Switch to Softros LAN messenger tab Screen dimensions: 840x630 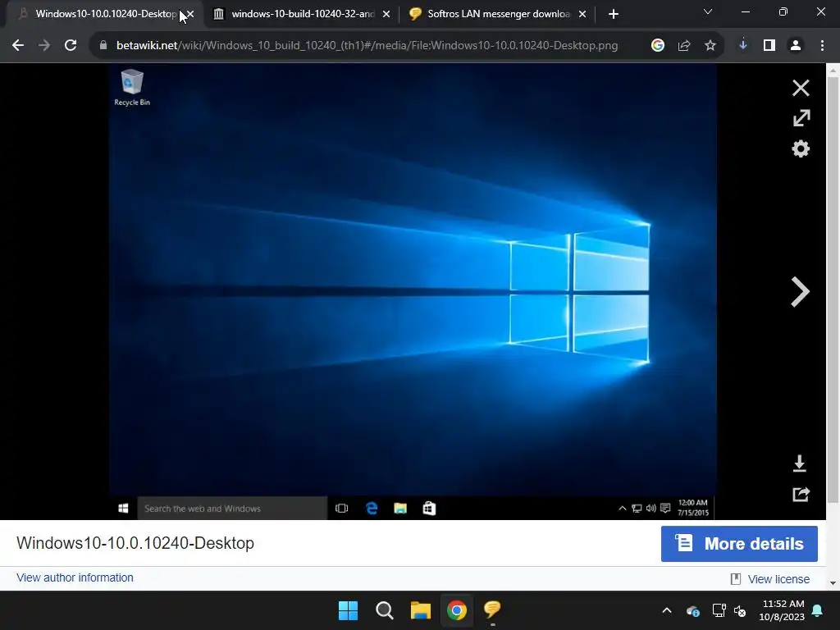click(x=498, y=14)
